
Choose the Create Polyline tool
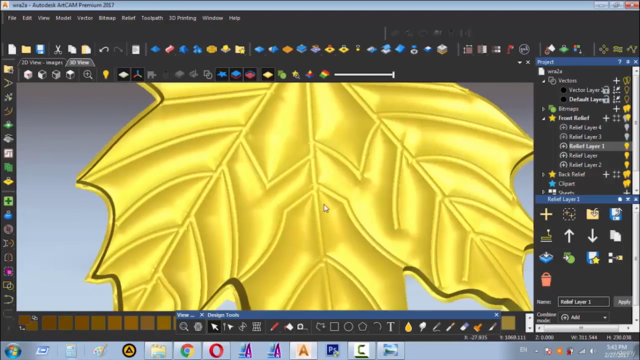(320, 327)
